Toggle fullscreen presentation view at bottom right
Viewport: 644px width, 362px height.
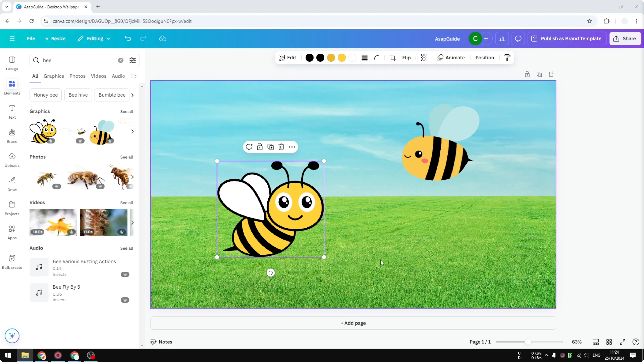[x=622, y=342]
